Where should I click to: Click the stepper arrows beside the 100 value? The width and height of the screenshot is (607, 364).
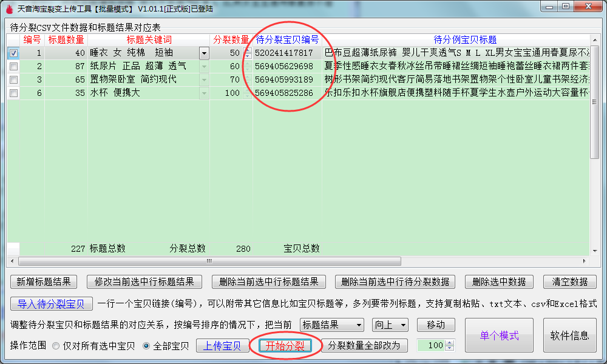[x=449, y=346]
